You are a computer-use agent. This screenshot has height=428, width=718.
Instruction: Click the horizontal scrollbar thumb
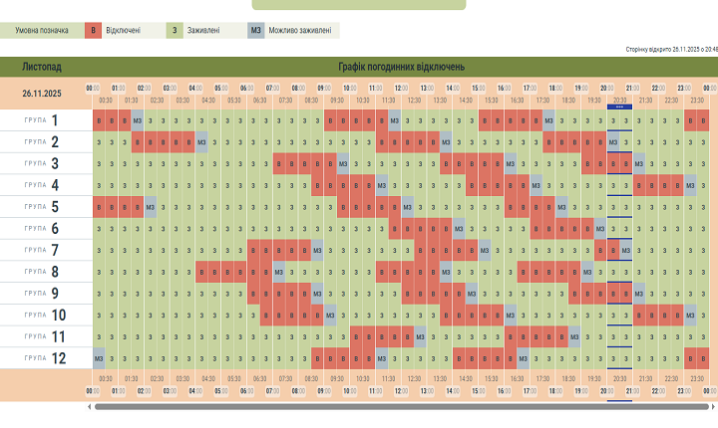(400, 407)
